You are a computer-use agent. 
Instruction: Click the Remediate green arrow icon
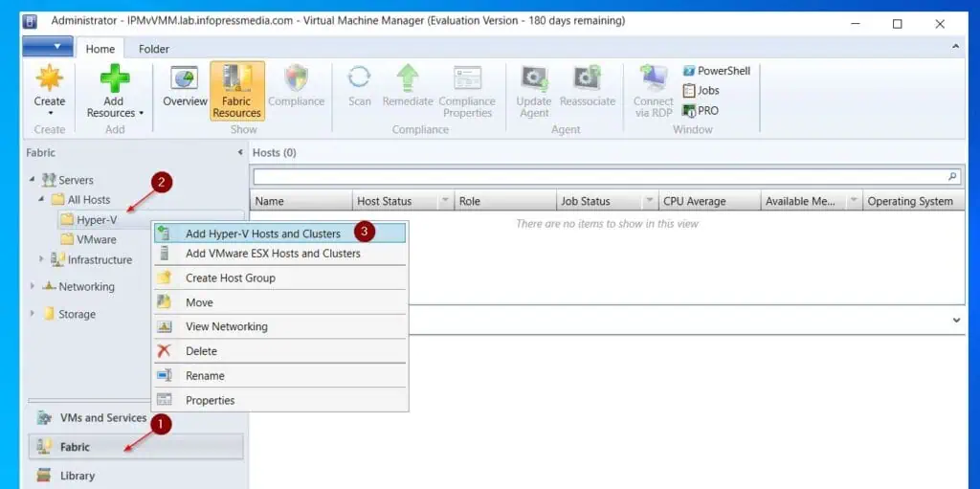(408, 78)
